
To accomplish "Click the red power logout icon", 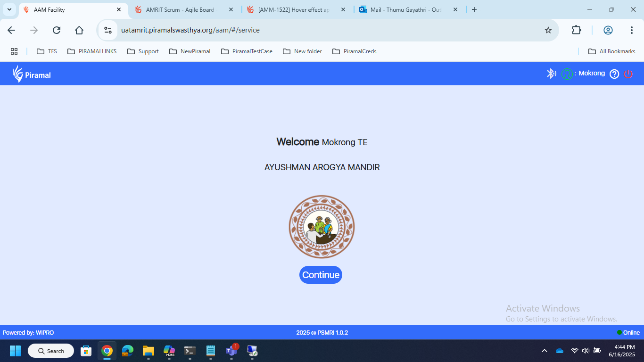I will click(x=628, y=74).
